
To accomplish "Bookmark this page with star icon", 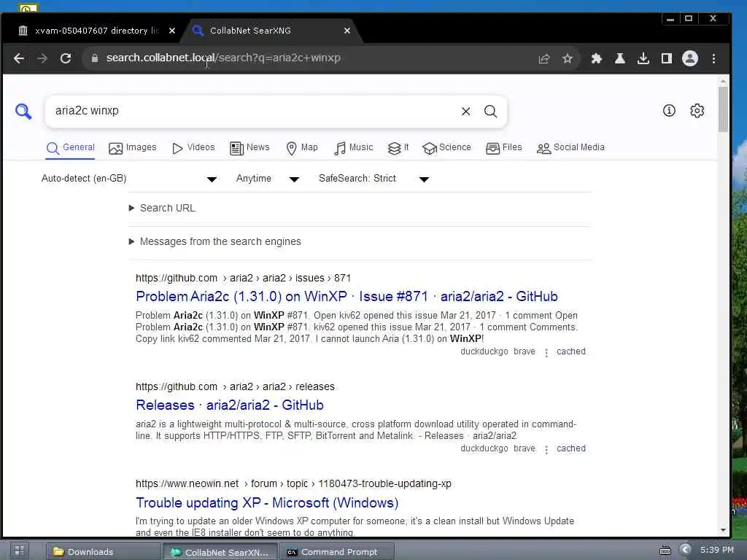I will point(567,58).
